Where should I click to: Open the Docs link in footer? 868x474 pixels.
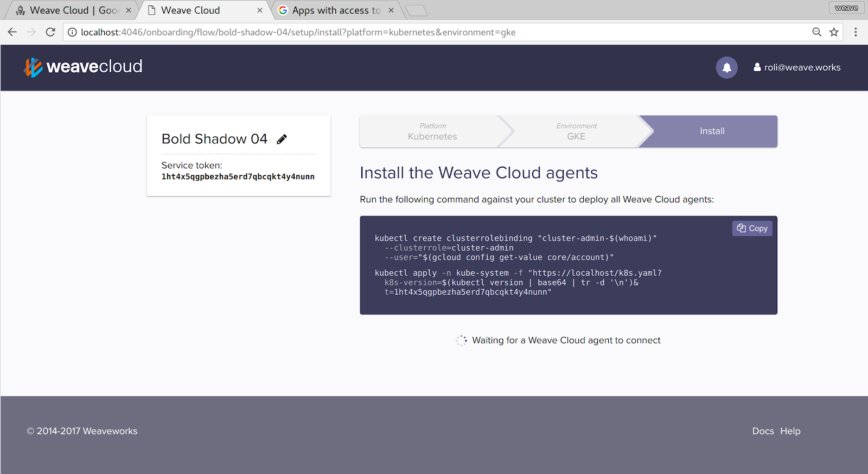763,431
